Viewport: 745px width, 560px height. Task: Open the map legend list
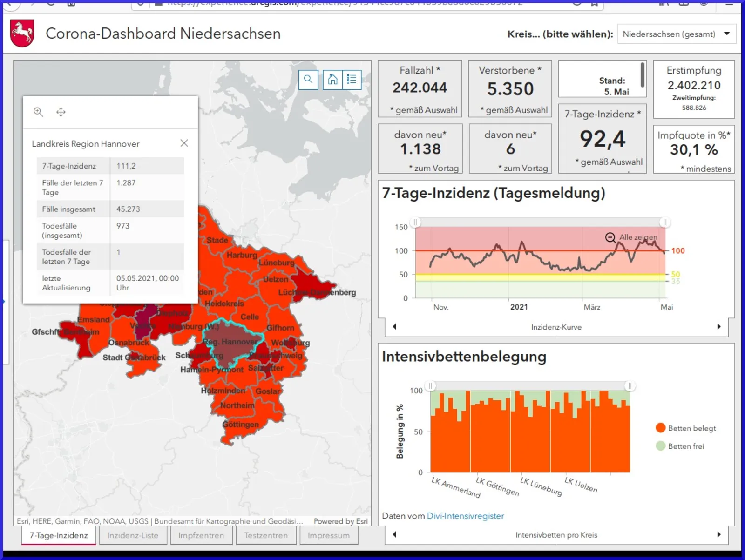[352, 80]
